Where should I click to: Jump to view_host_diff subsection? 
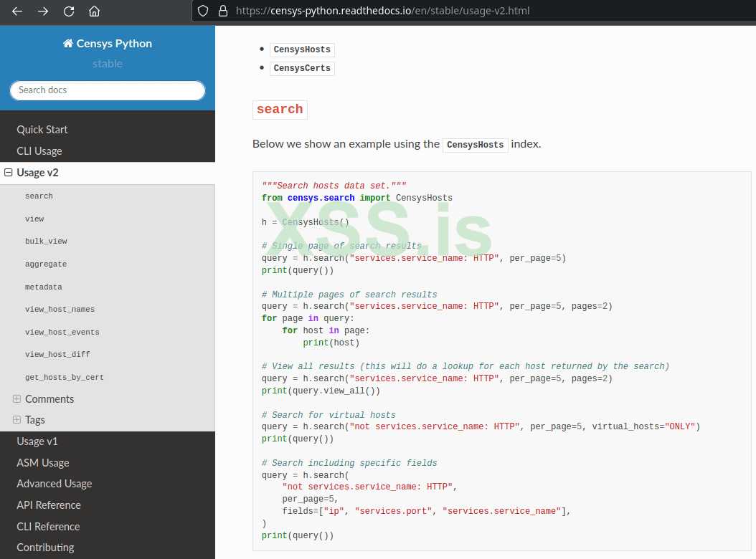(x=58, y=354)
